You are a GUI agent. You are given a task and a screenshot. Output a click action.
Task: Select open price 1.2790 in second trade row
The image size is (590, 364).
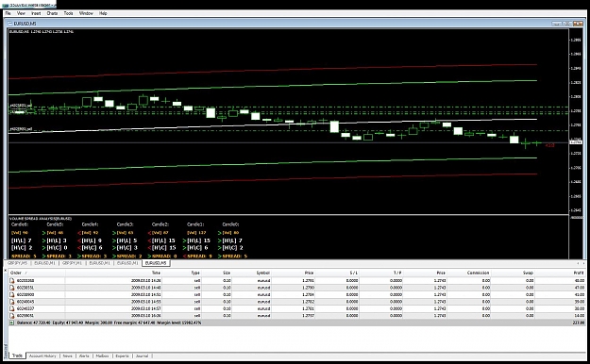coord(308,288)
